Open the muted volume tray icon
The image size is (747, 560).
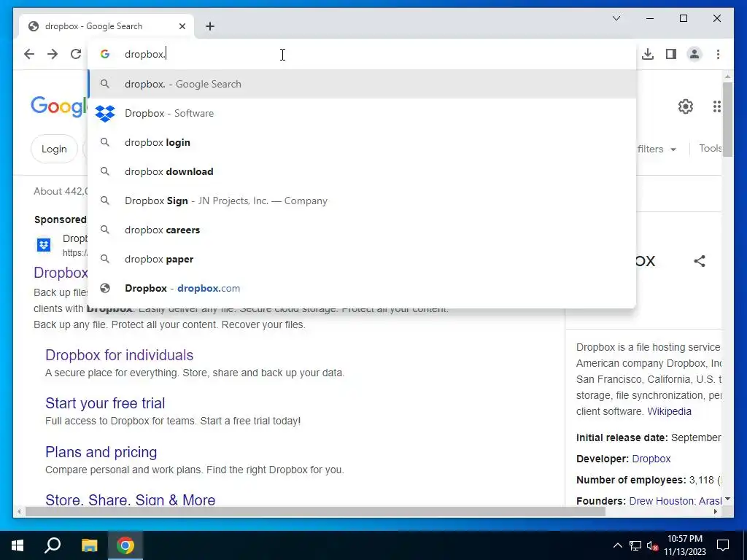pos(653,545)
